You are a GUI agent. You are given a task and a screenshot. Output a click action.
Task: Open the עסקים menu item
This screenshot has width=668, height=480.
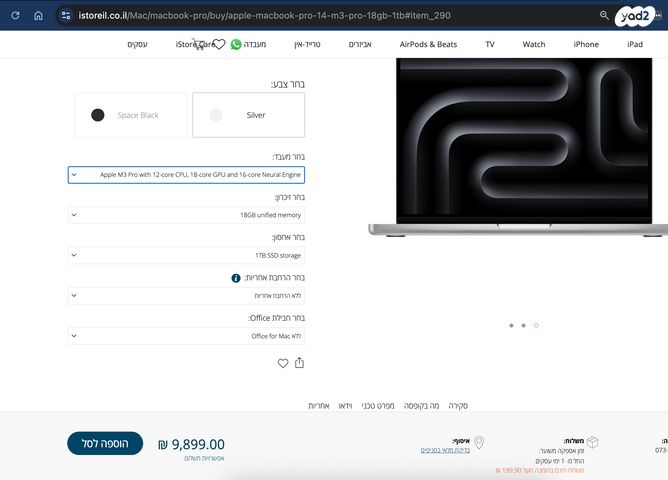[137, 44]
